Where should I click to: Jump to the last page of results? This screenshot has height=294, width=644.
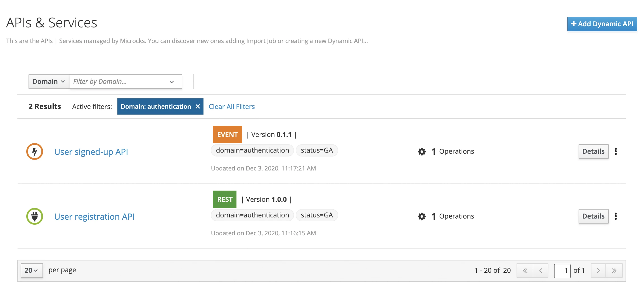pyautogui.click(x=614, y=271)
